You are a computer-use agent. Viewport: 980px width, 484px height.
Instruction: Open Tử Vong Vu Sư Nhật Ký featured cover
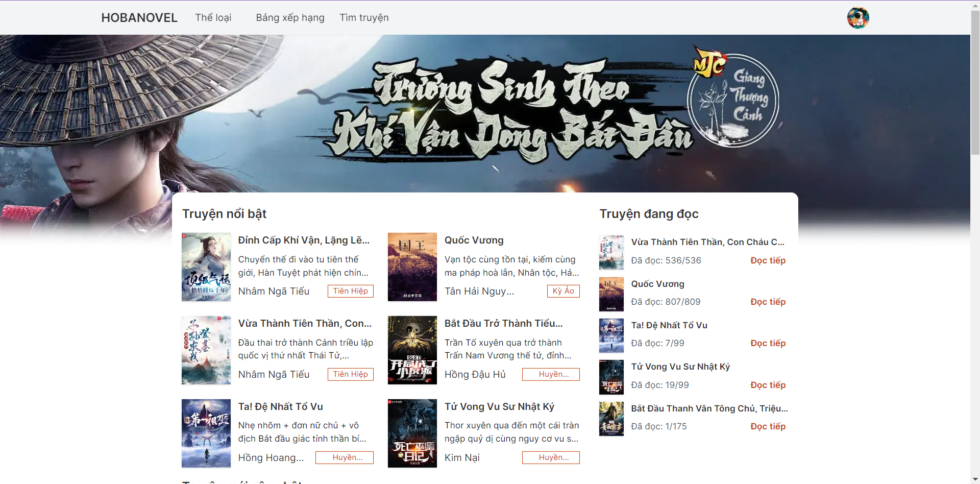412,433
